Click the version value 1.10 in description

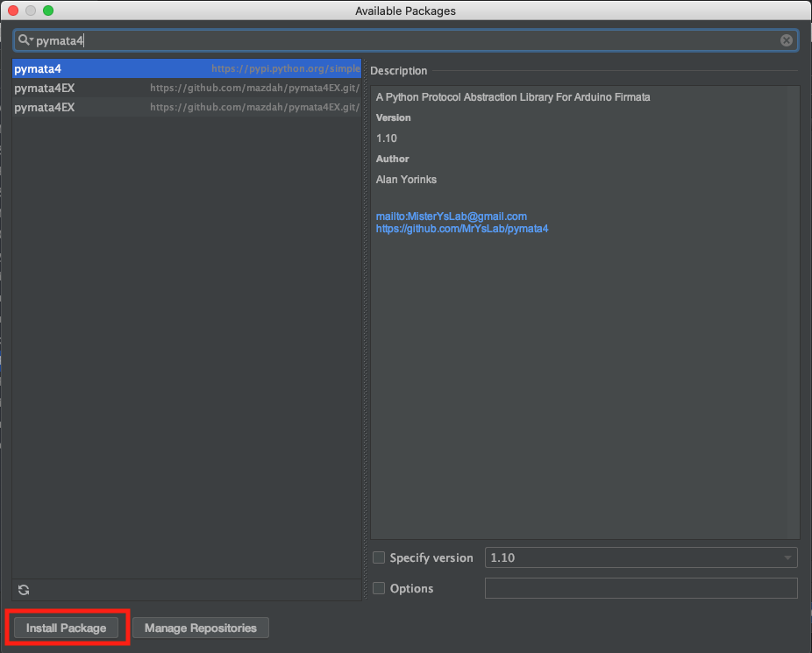click(x=387, y=138)
